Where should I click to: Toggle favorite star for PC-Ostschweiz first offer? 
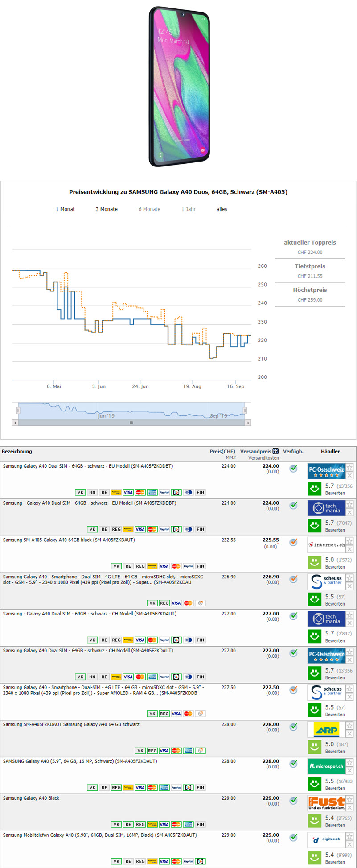coord(350,468)
